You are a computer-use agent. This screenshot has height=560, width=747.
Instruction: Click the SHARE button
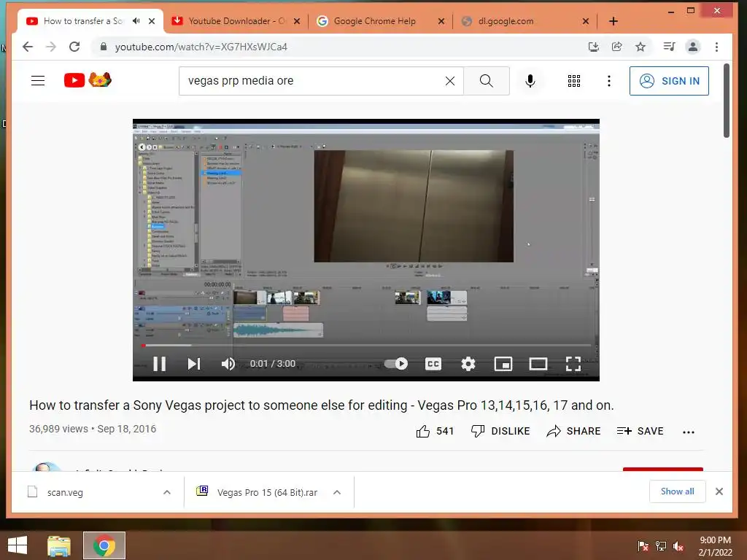573,431
